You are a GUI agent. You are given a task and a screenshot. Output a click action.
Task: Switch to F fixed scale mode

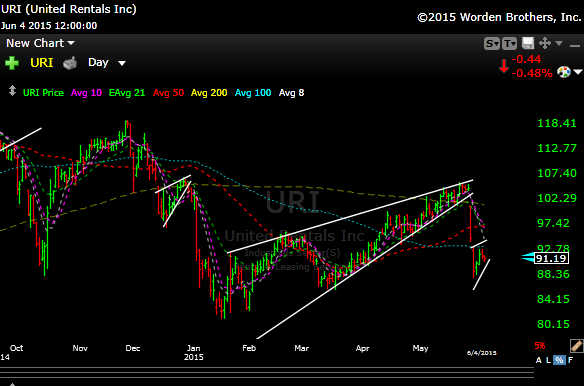point(571,360)
